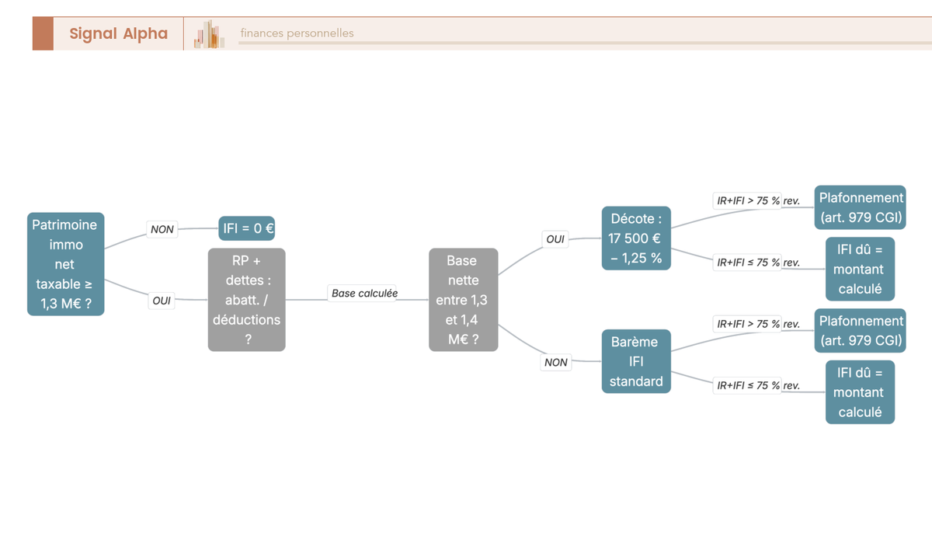Click the OUI label after Patrimoine node
Viewport: 932px width, 560px height.
pos(162,301)
